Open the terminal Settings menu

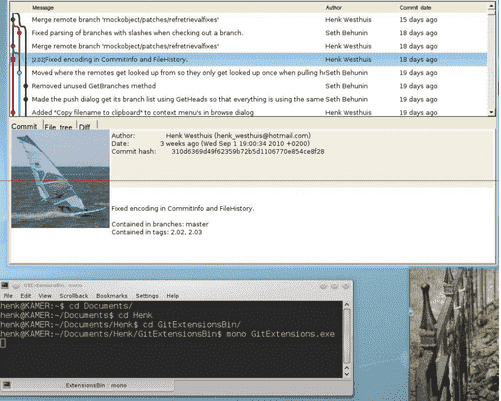coord(147,296)
